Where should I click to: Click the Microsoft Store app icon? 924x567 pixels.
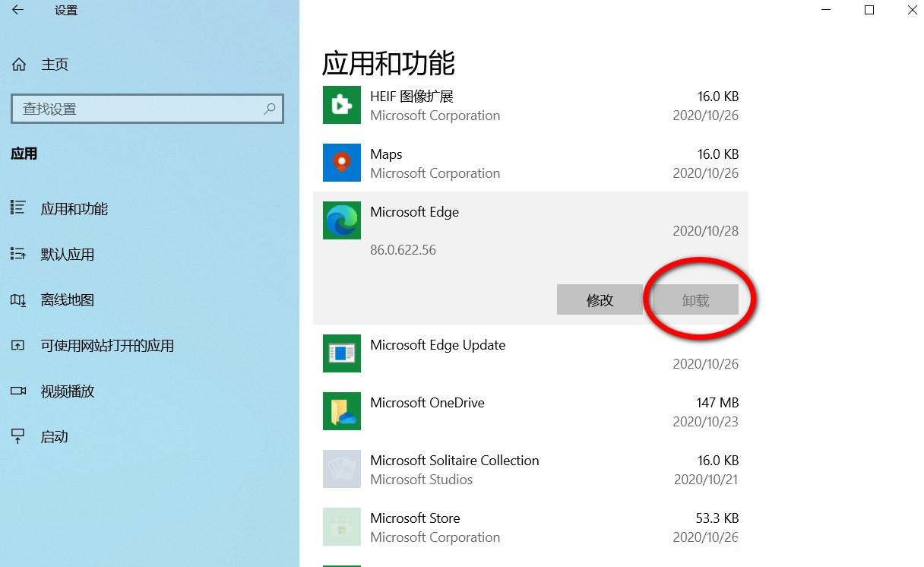pos(342,527)
